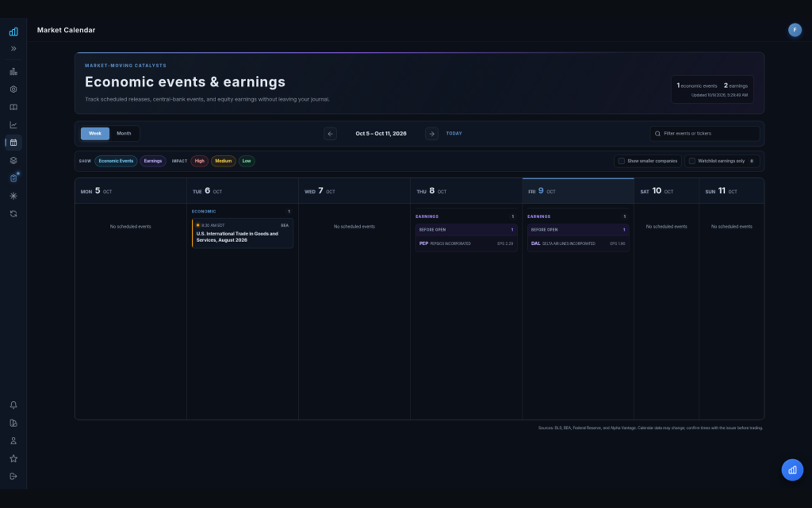Open the clipboard checklist sidebar icon
Image resolution: width=812 pixels, height=508 pixels.
coord(14,178)
